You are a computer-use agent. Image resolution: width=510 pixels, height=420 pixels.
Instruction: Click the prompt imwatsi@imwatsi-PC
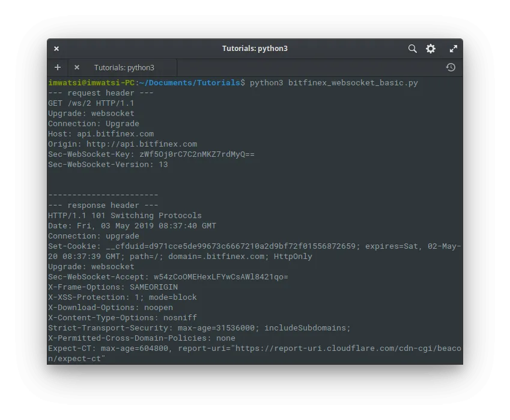pyautogui.click(x=91, y=83)
